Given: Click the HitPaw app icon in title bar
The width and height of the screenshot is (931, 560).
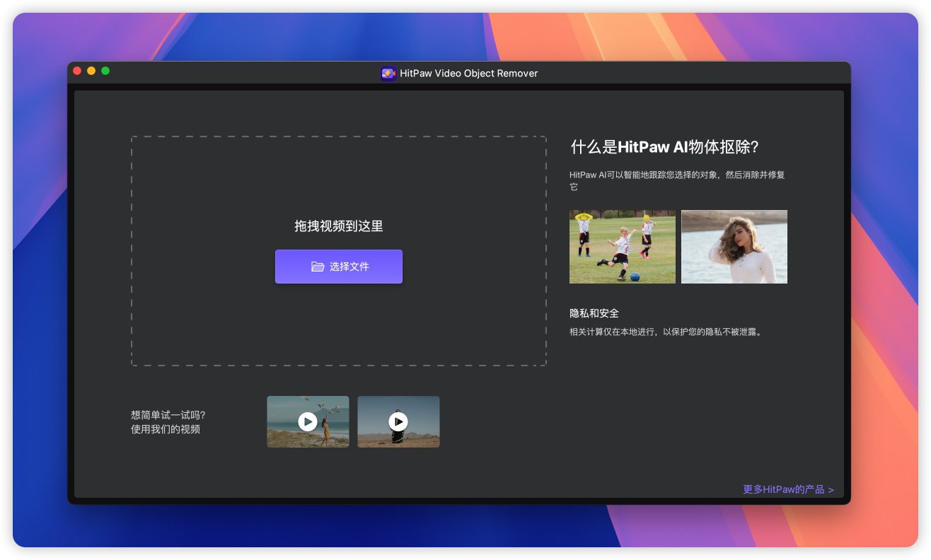Looking at the screenshot, I should coord(388,74).
